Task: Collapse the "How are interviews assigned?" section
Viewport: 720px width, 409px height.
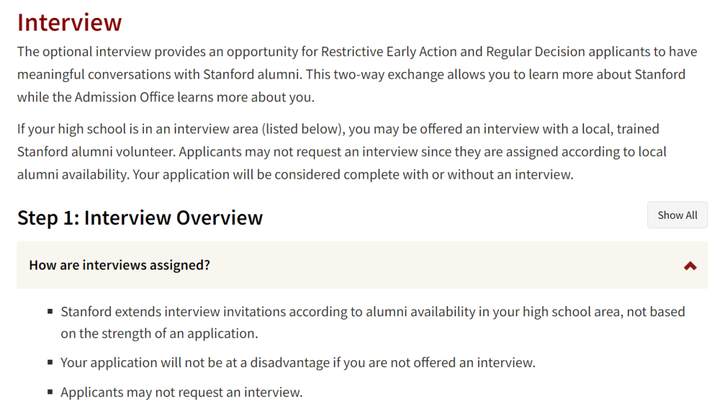Action: [120, 265]
